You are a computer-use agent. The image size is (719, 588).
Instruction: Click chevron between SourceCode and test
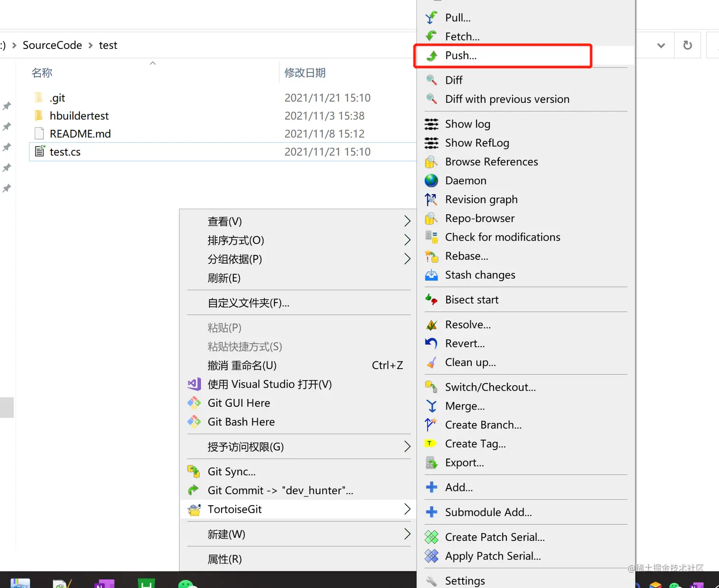tap(90, 45)
